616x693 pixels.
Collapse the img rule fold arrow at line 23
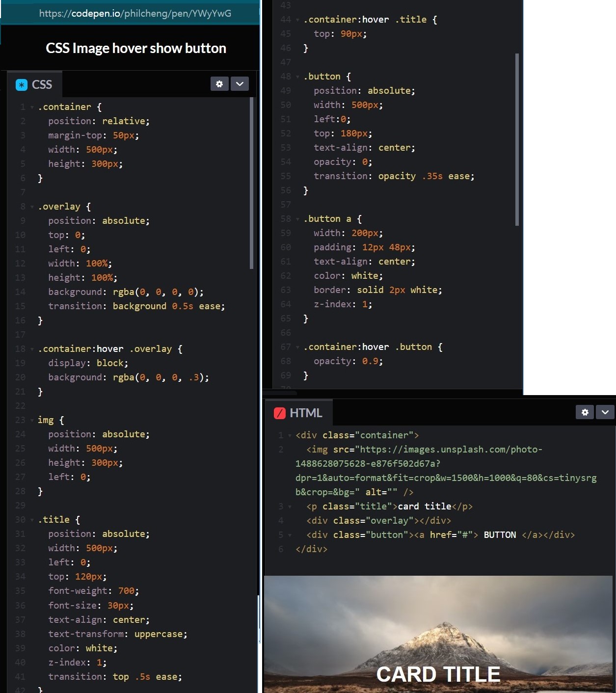(32, 420)
